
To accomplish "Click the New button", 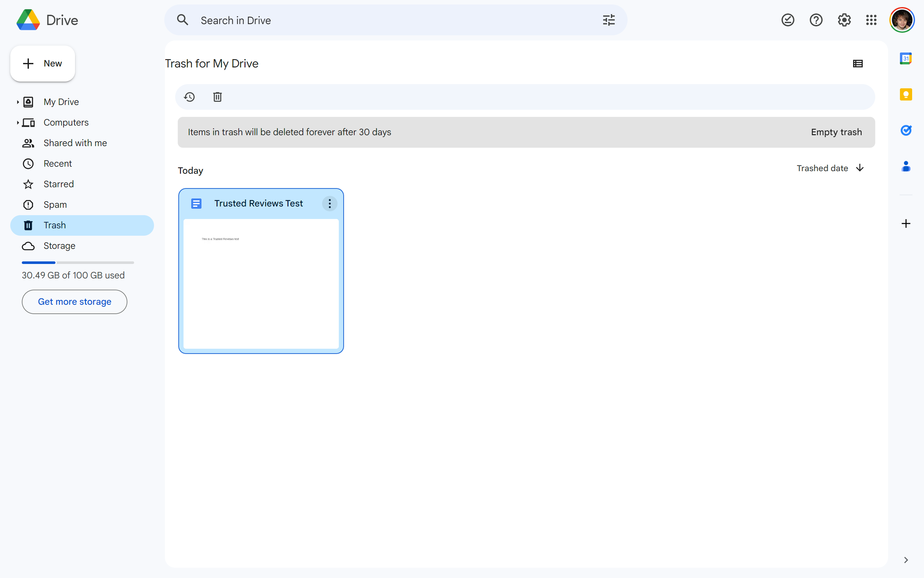I will tap(43, 64).
